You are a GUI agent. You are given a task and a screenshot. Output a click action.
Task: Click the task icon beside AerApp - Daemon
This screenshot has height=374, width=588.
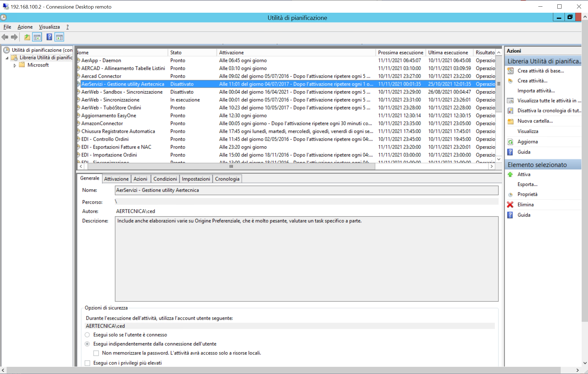pos(79,60)
